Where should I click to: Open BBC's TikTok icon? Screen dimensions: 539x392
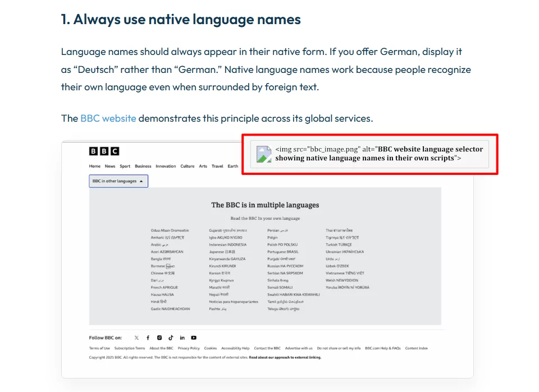[170, 338]
